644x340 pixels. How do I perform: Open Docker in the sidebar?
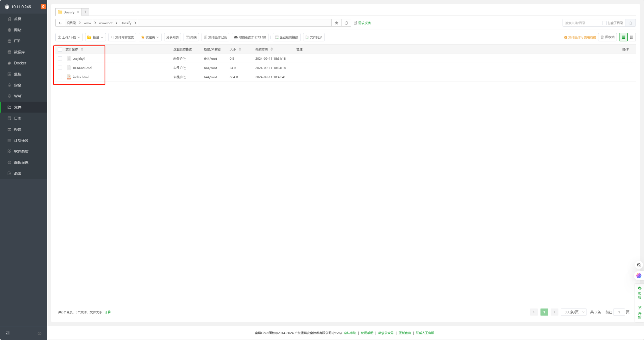pos(20,63)
